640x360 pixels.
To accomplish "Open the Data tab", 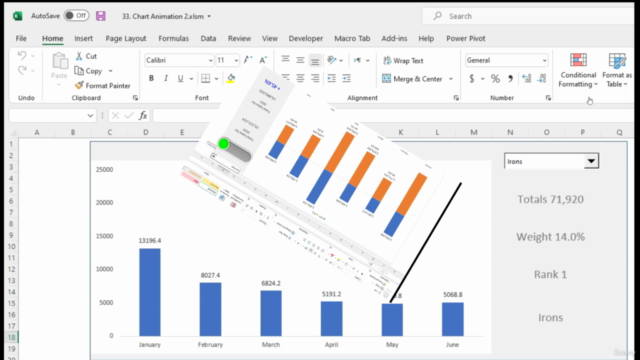I will (208, 38).
